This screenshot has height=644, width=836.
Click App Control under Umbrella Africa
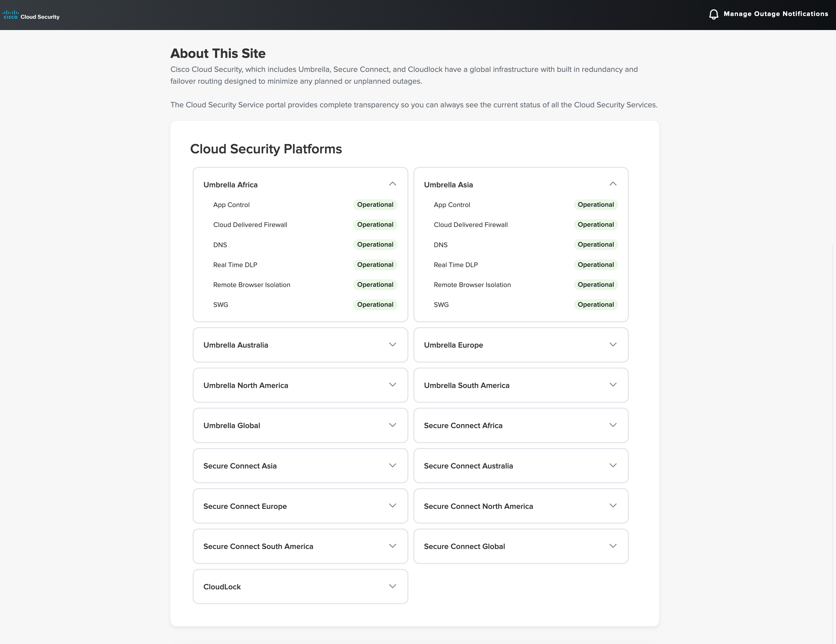(x=231, y=205)
